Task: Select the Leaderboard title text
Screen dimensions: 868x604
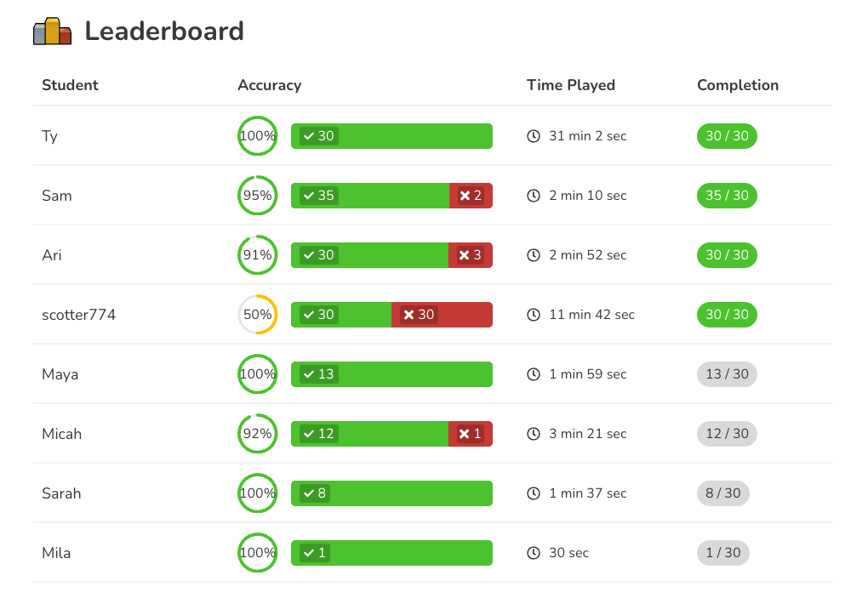Action: [164, 31]
